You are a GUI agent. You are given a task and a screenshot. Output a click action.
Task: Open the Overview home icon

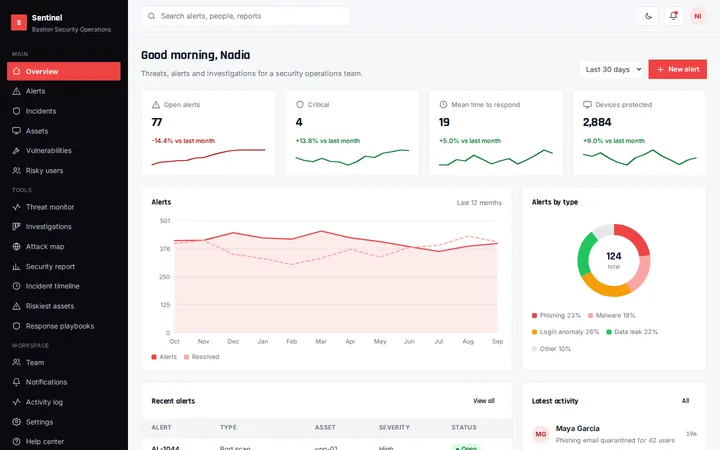[17, 71]
